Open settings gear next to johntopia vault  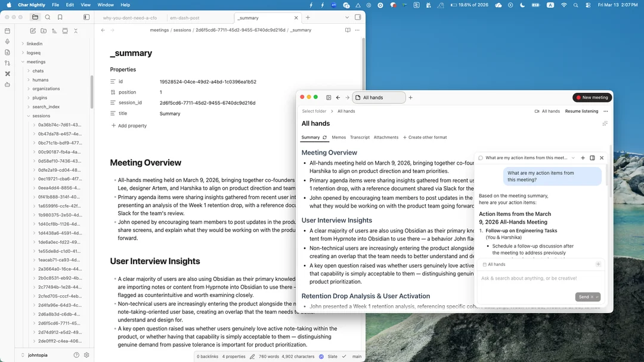[x=86, y=355]
